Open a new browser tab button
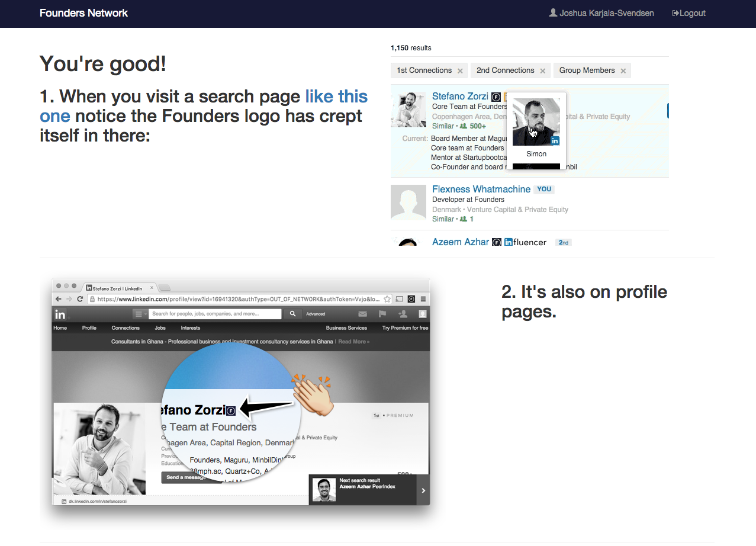 [x=165, y=288]
